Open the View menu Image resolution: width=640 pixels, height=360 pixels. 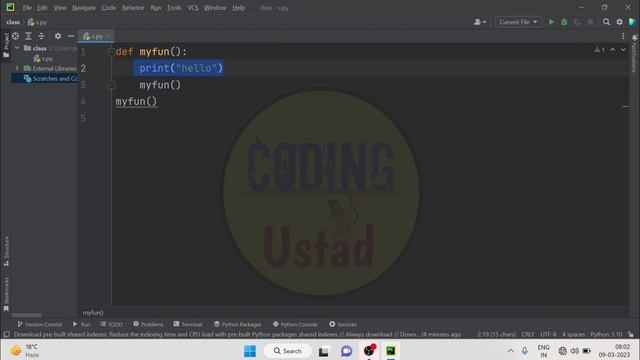click(x=60, y=8)
